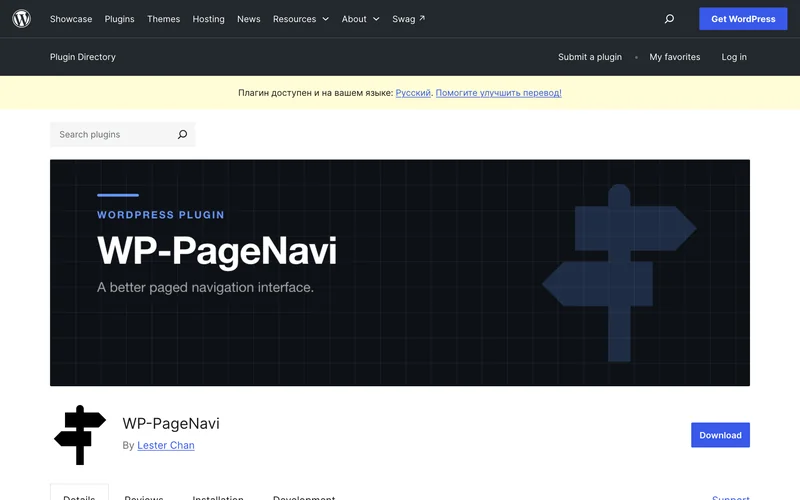Click the WordPress logo icon
This screenshot has height=500, width=800.
[21, 19]
